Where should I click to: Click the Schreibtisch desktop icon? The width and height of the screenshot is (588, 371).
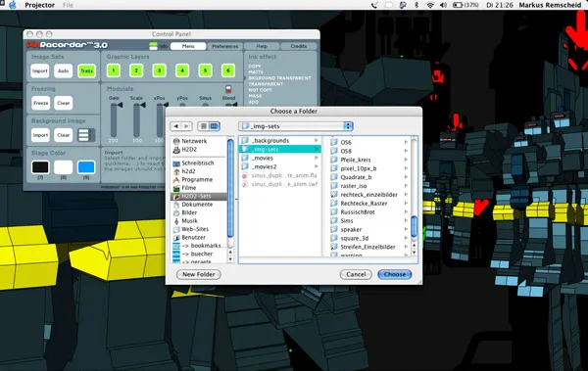tap(176, 163)
